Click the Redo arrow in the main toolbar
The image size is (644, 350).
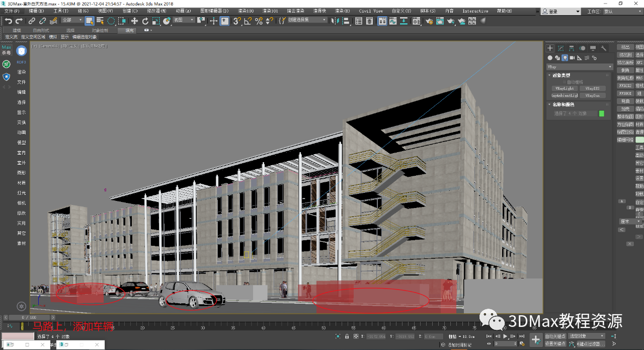[x=19, y=21]
